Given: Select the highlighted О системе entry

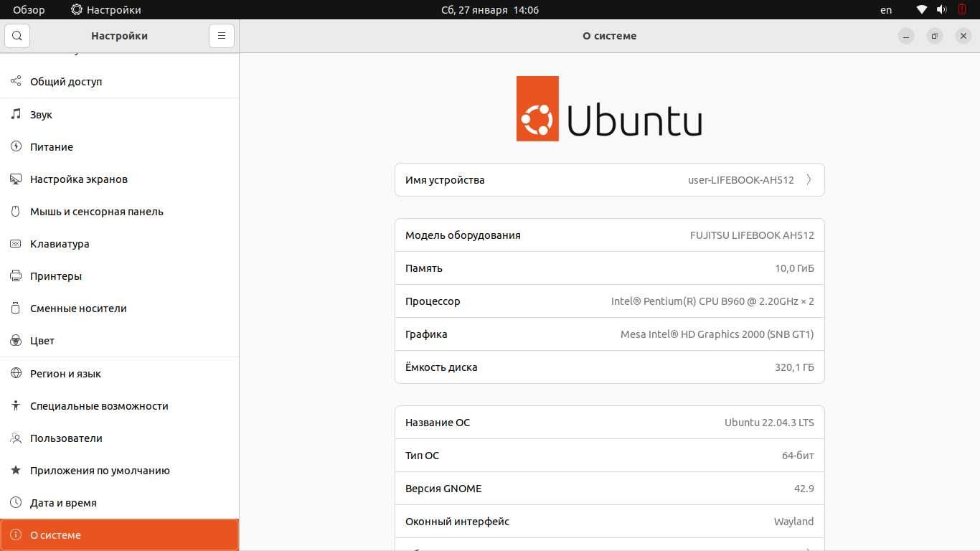Looking at the screenshot, I should tap(119, 534).
